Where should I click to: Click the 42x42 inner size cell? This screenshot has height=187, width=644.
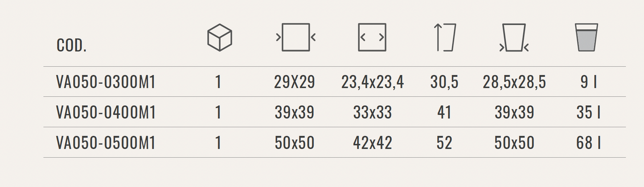tap(373, 143)
